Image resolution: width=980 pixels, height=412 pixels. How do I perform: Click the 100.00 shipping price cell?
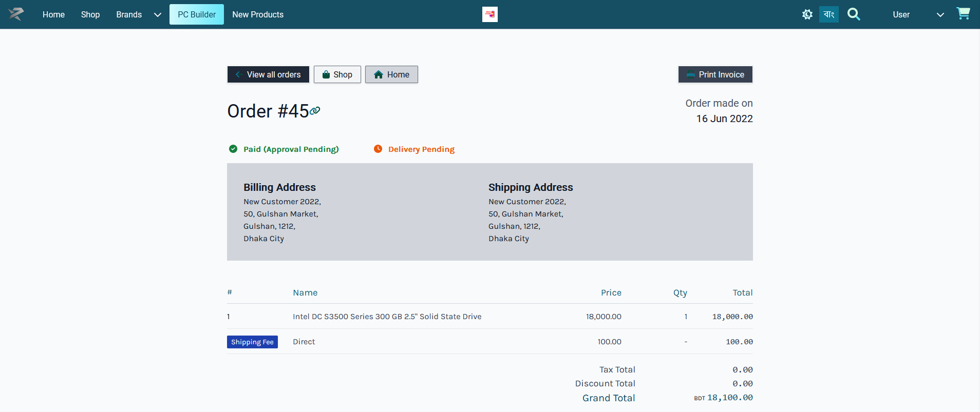coord(609,342)
